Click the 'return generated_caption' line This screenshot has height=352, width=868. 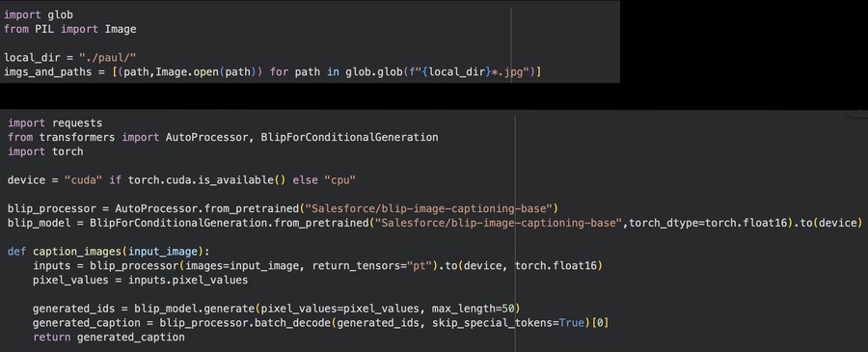[x=108, y=338]
